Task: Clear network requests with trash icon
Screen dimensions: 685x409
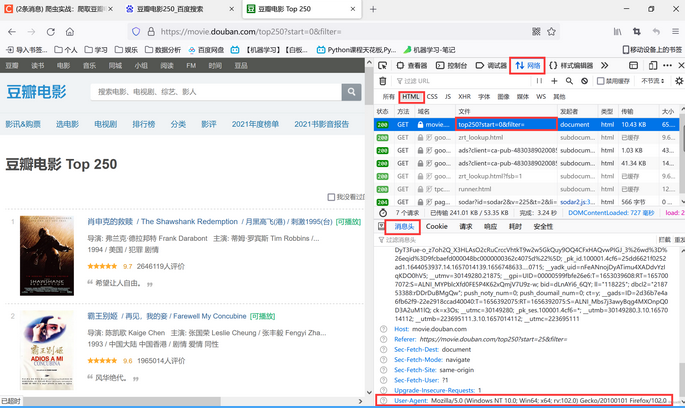Action: coord(383,81)
